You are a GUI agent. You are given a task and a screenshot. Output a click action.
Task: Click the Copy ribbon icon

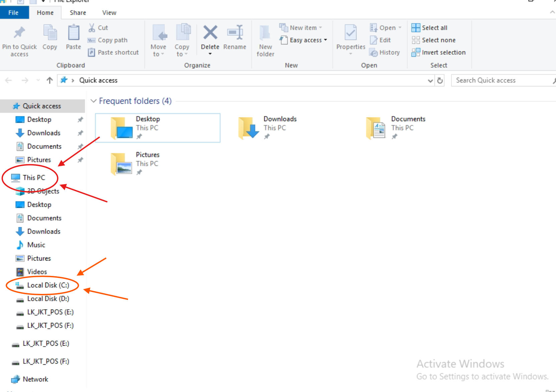coord(50,33)
